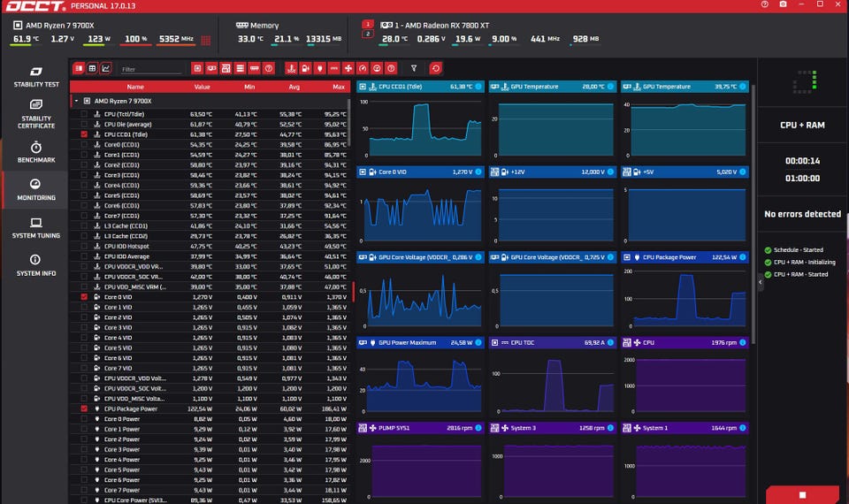849x504 pixels.
Task: Select the 'L3 Cache (CCD1)' row
Action: click(210, 225)
